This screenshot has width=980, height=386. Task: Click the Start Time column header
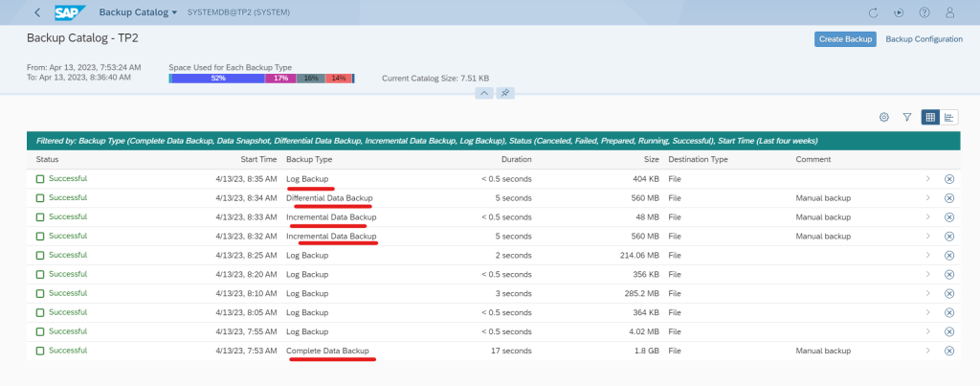coord(258,160)
